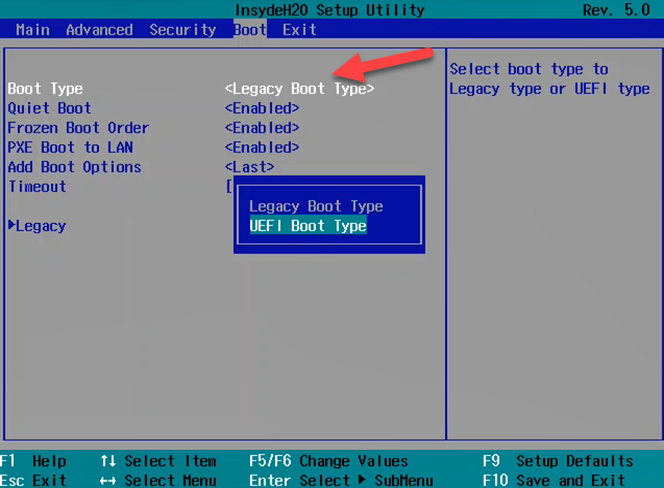The width and height of the screenshot is (664, 488).
Task: Choose UEFI Boot Type in popup
Action: click(308, 226)
